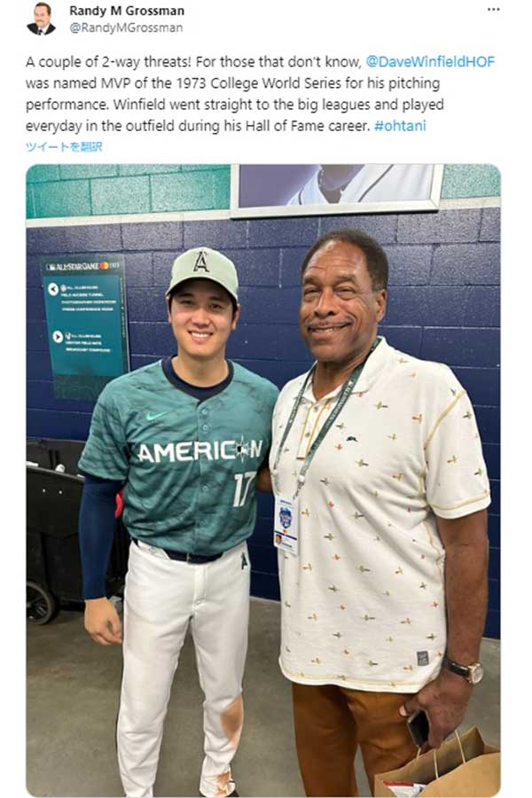The width and height of the screenshot is (532, 798).
Task: Click the framed picture above the wall
Action: (337, 190)
